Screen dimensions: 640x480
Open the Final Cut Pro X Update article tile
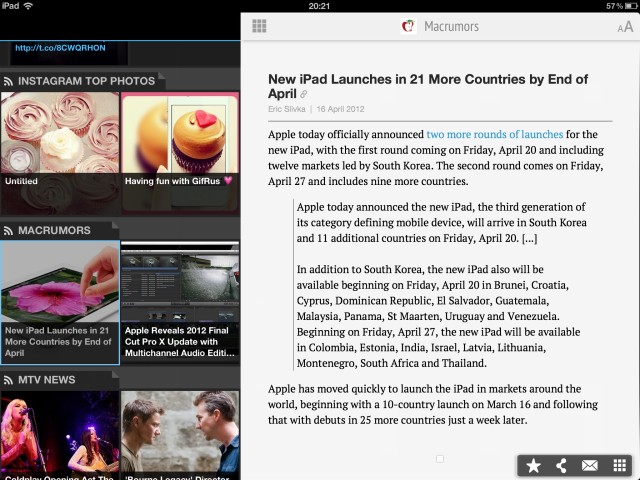180,302
